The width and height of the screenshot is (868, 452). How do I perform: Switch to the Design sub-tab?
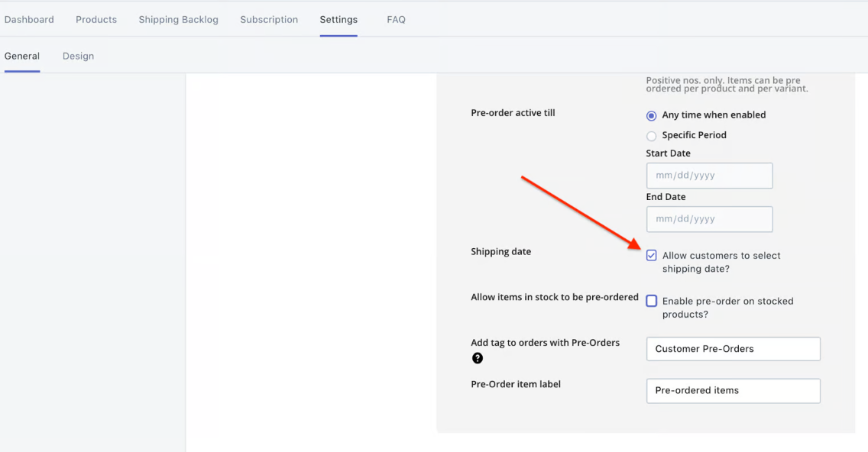[x=78, y=56]
